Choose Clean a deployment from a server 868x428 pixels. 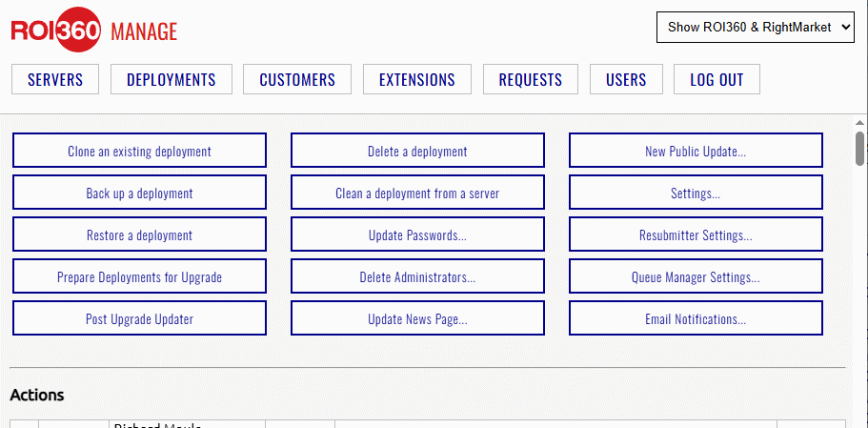(x=417, y=193)
